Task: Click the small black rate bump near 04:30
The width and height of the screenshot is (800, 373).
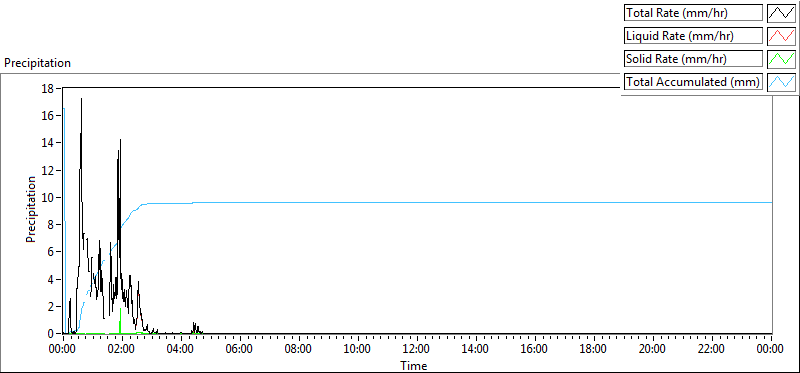Action: 196,328
